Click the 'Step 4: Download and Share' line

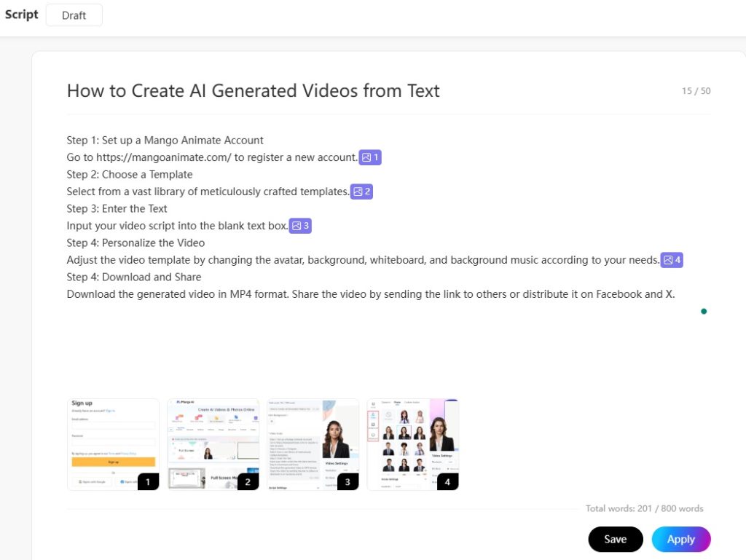tap(134, 277)
